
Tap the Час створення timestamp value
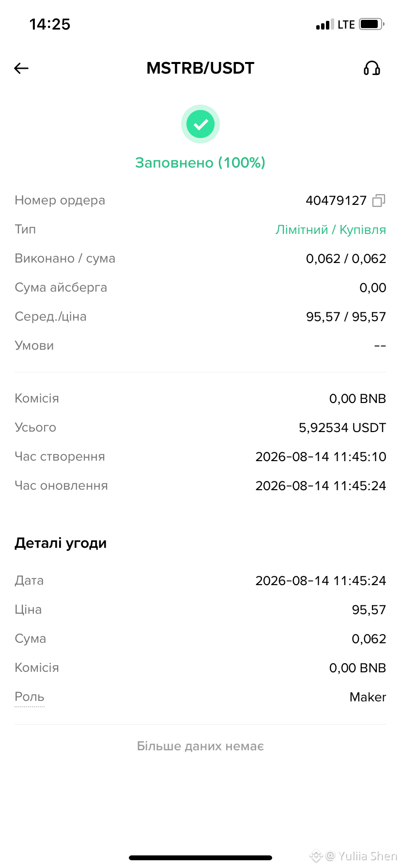[x=321, y=457]
